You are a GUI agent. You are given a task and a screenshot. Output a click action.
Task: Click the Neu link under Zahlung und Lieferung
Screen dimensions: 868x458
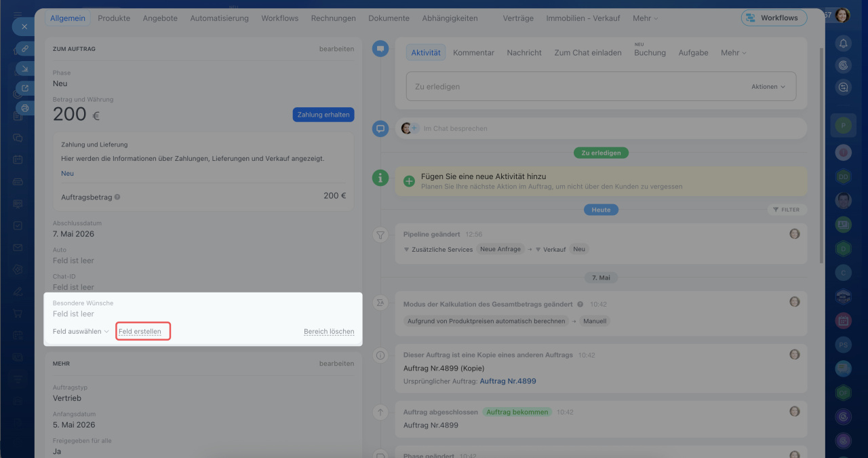tap(67, 173)
